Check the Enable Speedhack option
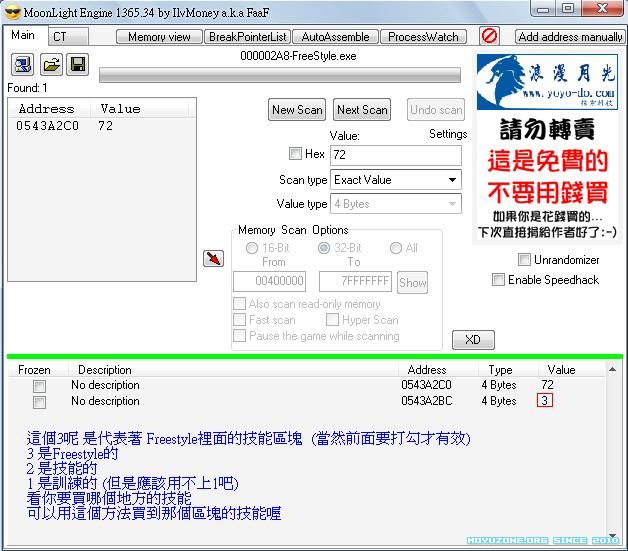This screenshot has width=628, height=551. tap(499, 280)
